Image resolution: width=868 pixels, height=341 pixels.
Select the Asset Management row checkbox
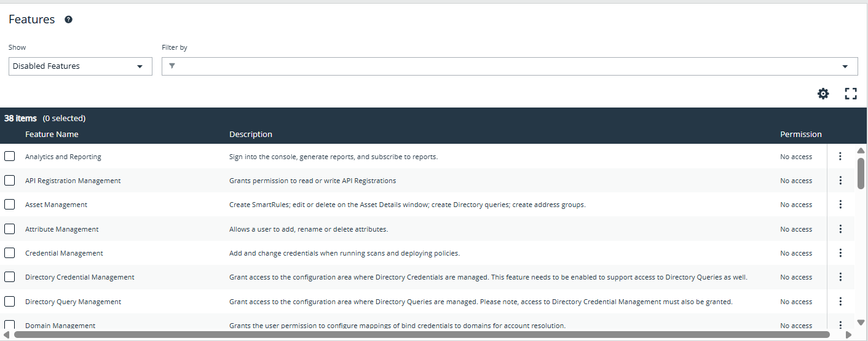click(x=10, y=204)
